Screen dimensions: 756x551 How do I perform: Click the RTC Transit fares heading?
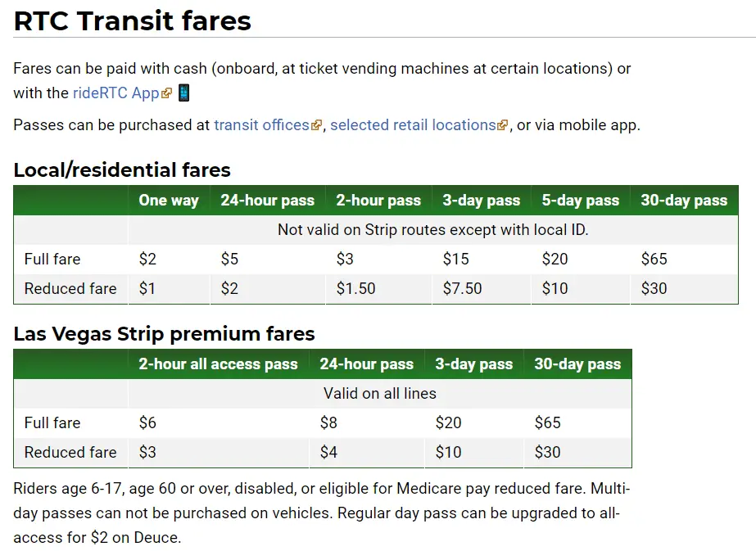pos(132,21)
